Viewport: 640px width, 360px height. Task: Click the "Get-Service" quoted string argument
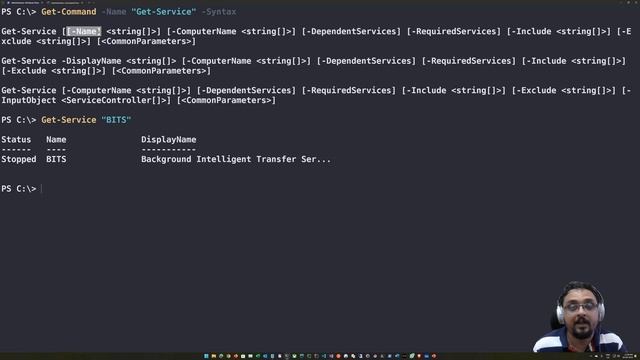[x=164, y=12]
